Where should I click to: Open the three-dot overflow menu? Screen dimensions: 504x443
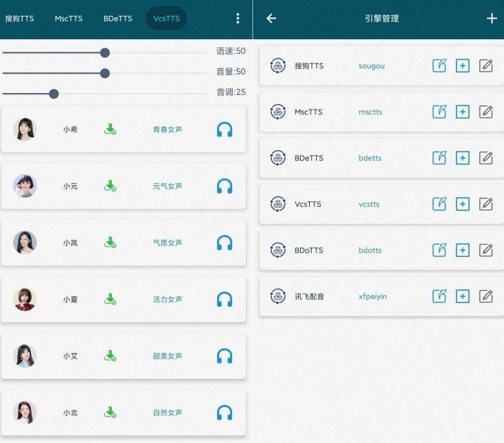pos(238,19)
